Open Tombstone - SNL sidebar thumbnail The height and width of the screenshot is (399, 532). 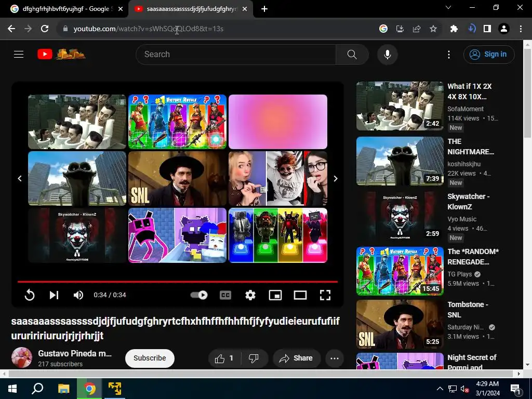coord(400,324)
